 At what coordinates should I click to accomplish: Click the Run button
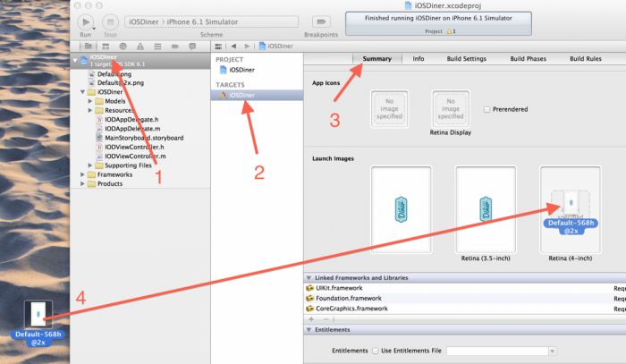click(x=86, y=22)
